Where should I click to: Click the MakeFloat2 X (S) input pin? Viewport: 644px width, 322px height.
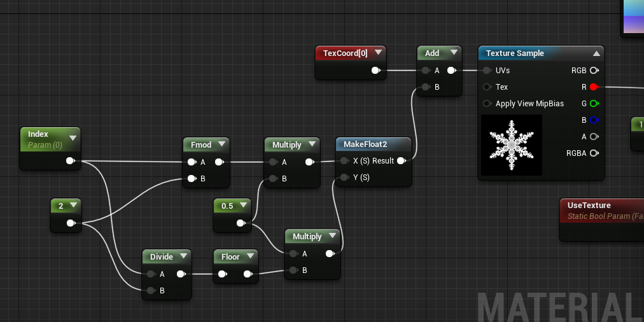click(x=344, y=160)
